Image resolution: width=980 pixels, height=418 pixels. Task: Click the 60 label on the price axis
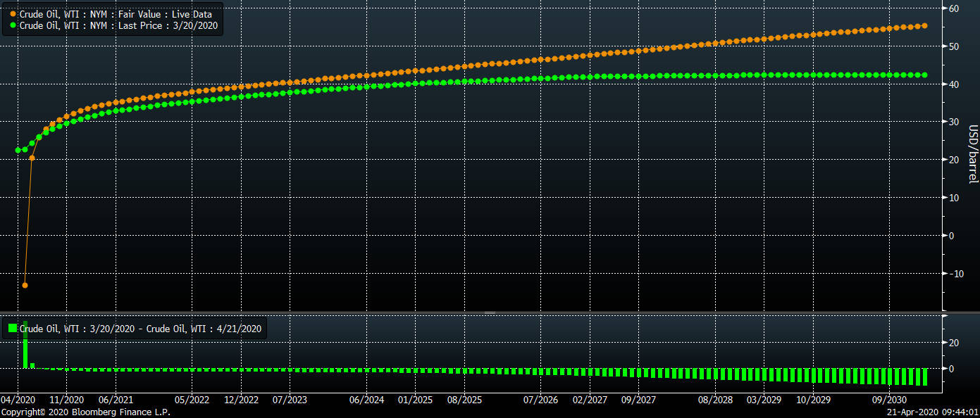click(953, 8)
